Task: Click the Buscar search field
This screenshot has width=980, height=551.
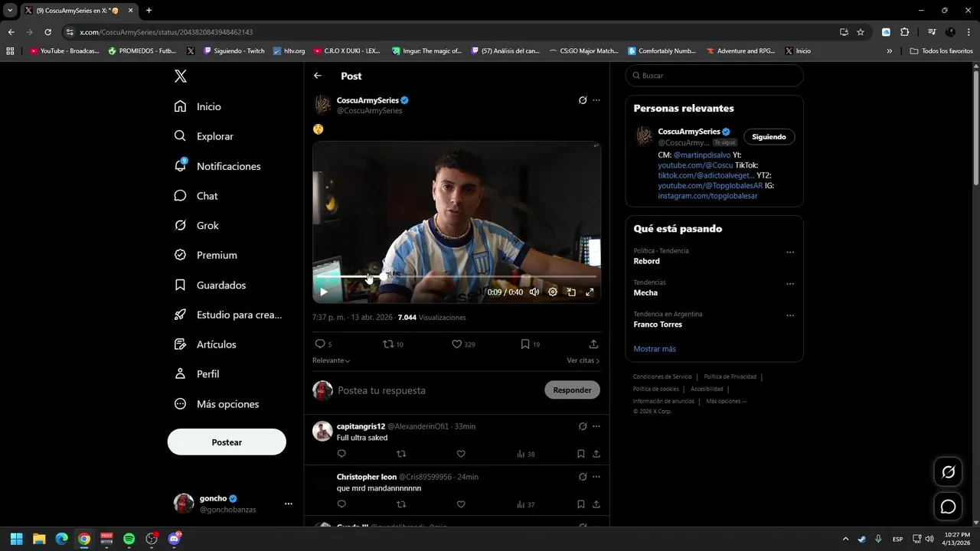Action: coord(714,76)
